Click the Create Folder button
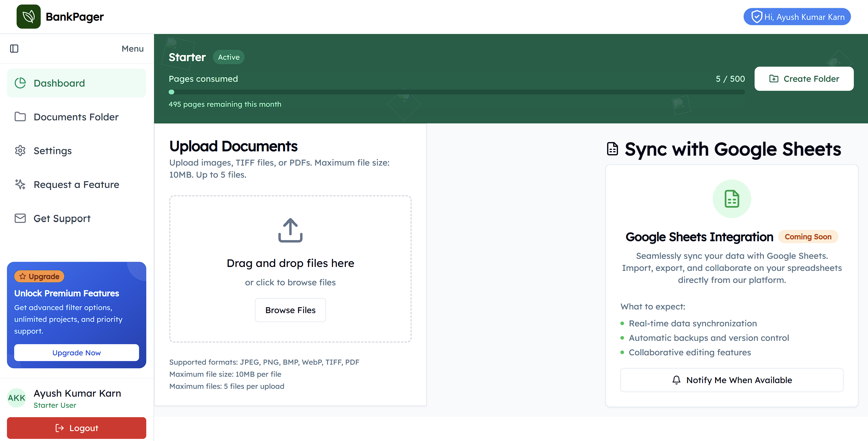Screen dimensions: 868x441 804,78
